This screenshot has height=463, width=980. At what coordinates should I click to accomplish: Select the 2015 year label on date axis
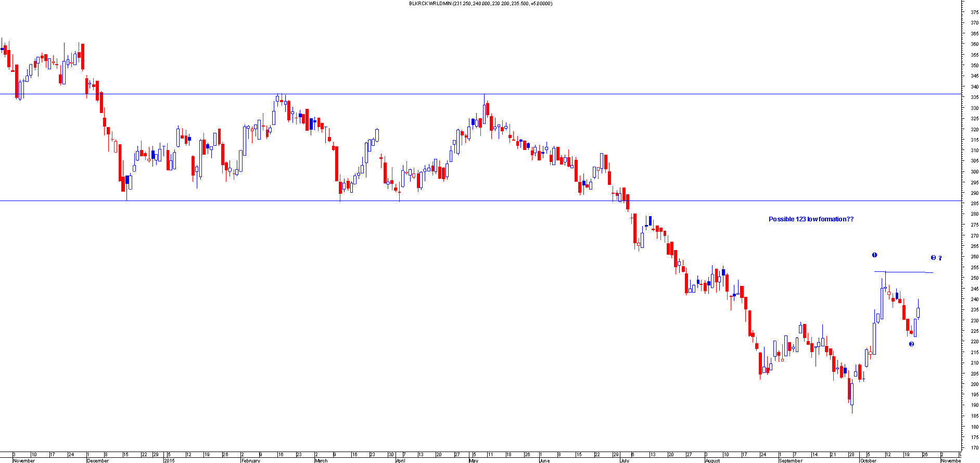[169, 460]
